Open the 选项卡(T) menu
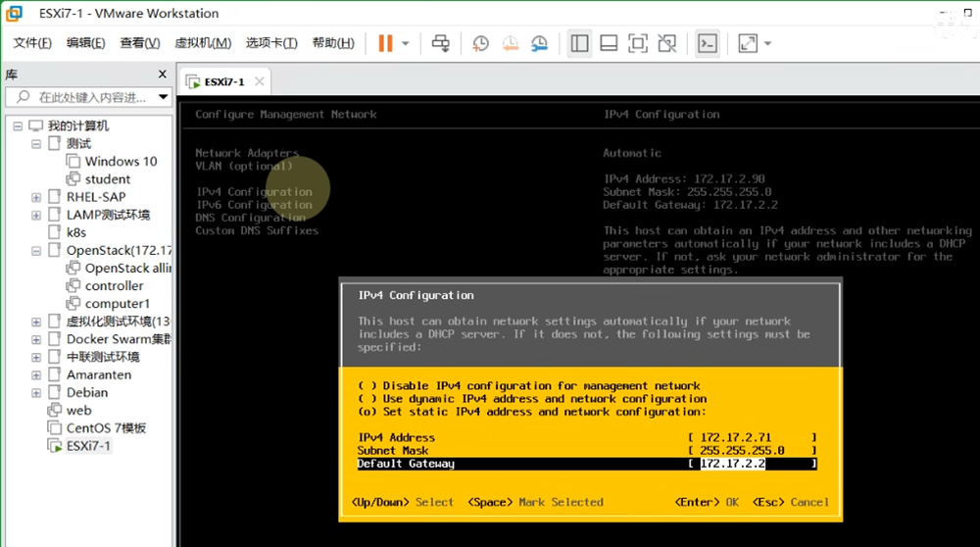The width and height of the screenshot is (980, 547). click(x=271, y=42)
